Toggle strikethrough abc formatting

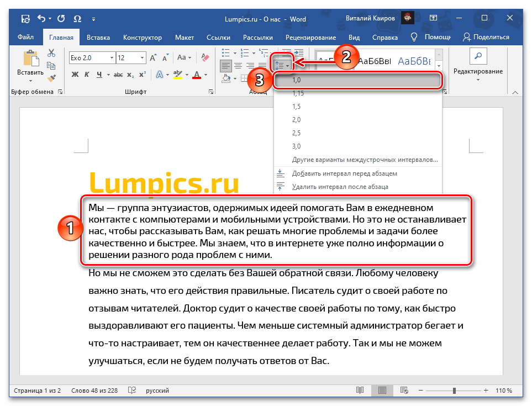tap(118, 75)
